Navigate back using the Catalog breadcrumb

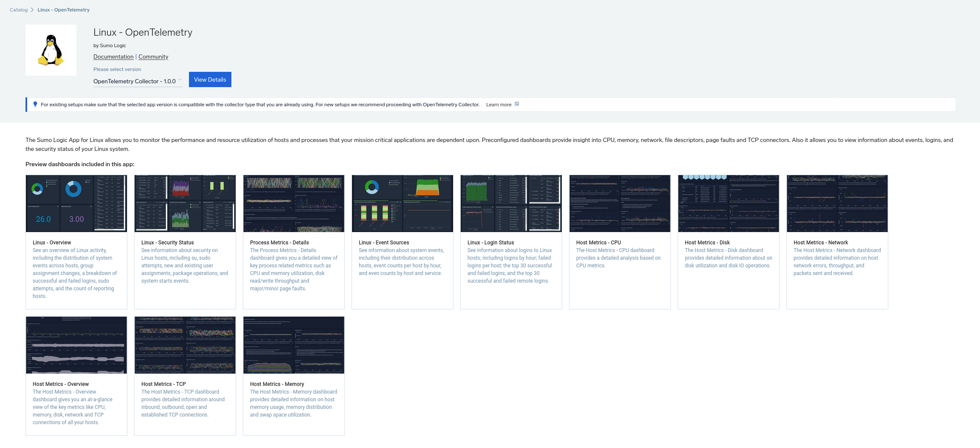tap(19, 9)
